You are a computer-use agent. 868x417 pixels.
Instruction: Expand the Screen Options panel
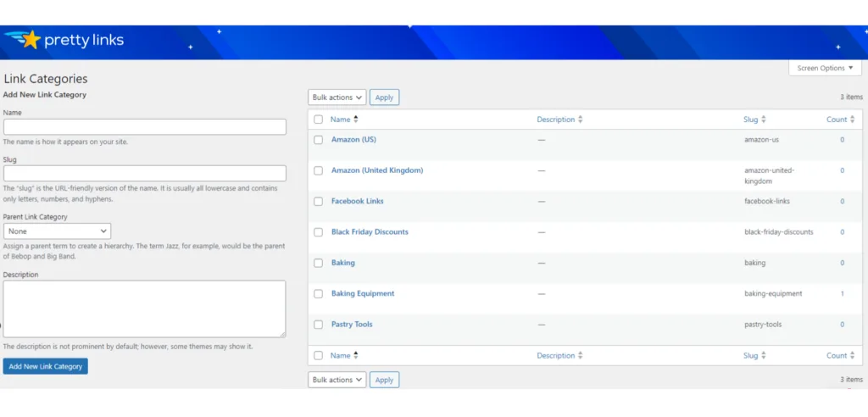tap(825, 68)
